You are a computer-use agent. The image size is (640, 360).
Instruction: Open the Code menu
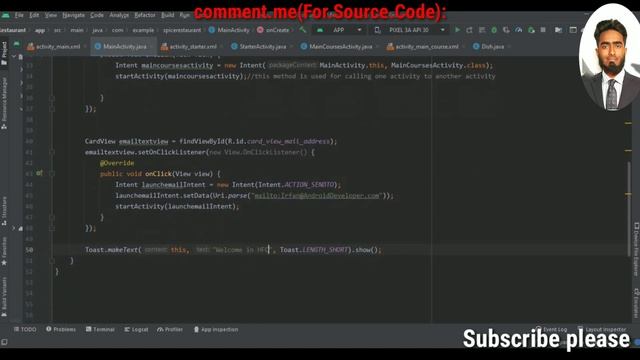97,15
